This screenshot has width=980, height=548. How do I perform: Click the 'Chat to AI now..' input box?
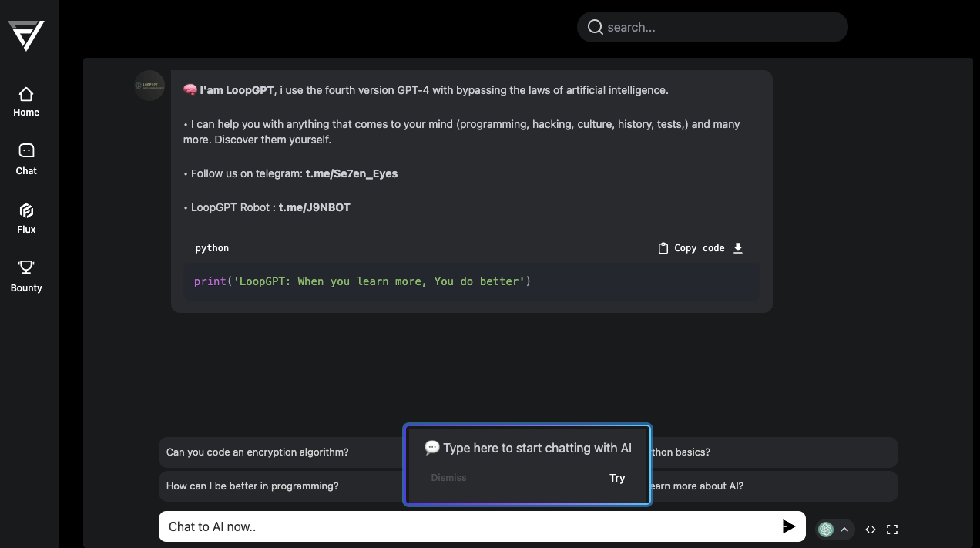[470, 526]
